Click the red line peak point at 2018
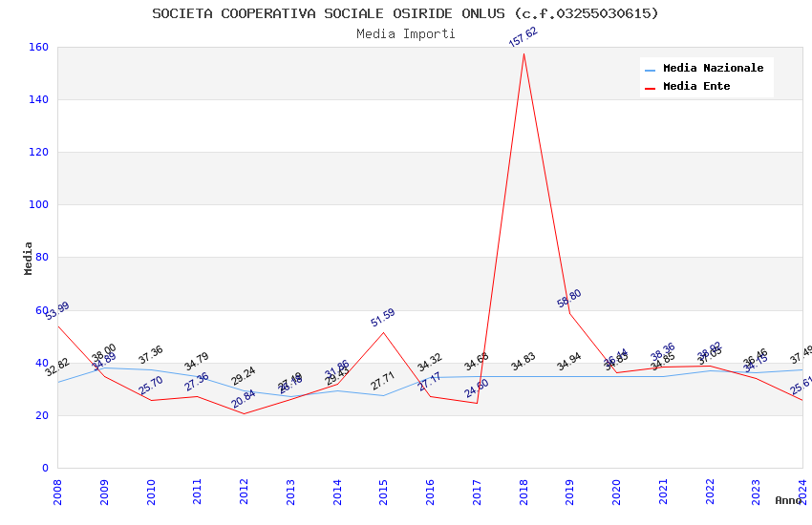The width and height of the screenshot is (812, 525). pyautogui.click(x=524, y=53)
